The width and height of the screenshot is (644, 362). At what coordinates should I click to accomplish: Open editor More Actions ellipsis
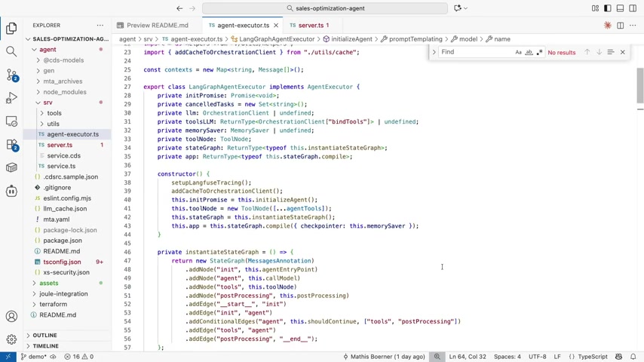coord(633,25)
